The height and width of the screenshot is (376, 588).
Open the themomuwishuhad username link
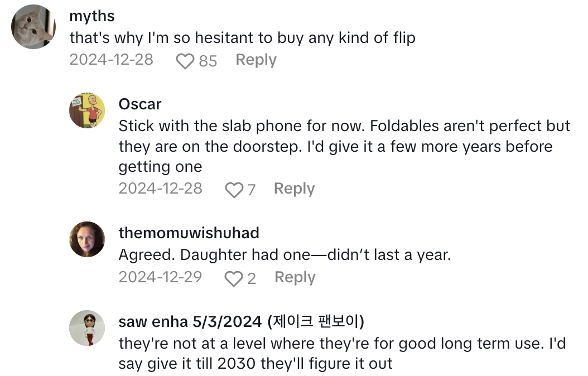[189, 233]
